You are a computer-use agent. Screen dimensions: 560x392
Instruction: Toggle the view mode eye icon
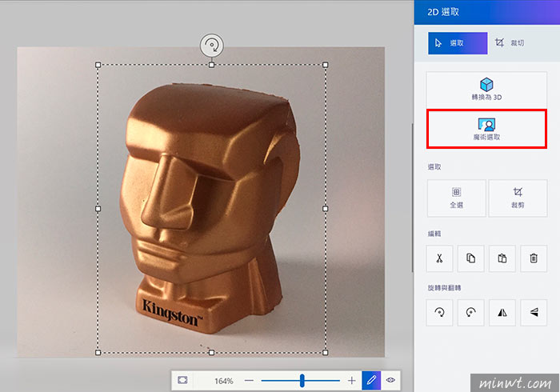pos(390,380)
